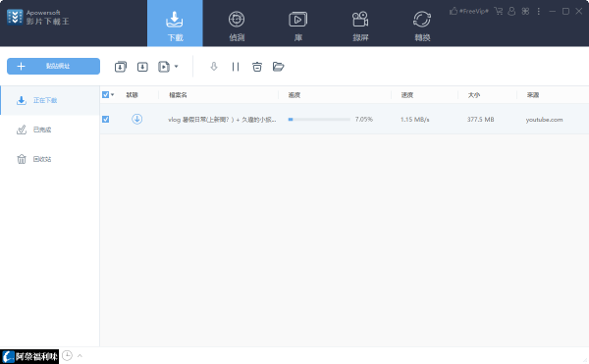Click the batch download icon in toolbar

121,67
